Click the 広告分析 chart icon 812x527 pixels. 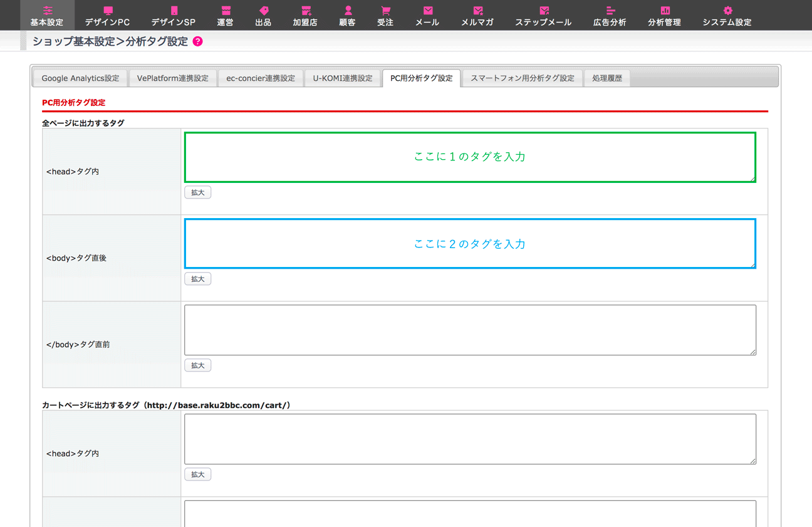tap(610, 11)
